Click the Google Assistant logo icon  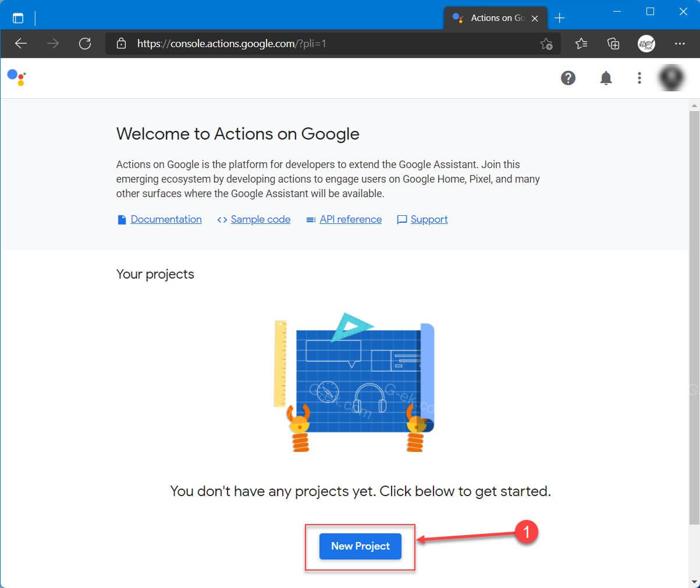16,77
